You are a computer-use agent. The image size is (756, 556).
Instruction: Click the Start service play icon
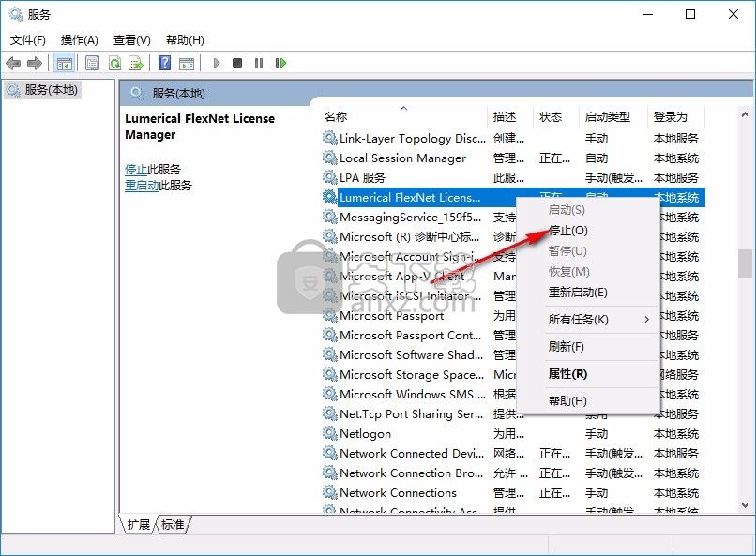(217, 63)
